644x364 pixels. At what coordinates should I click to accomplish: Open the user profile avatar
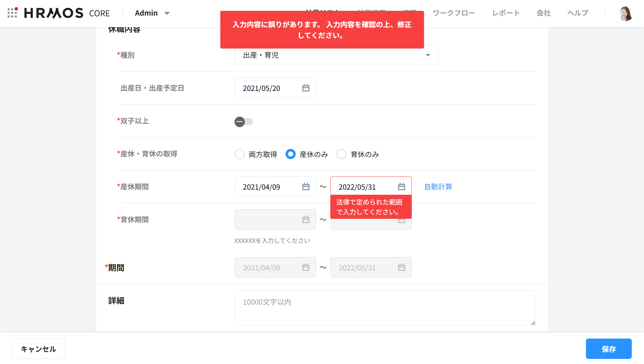(625, 14)
